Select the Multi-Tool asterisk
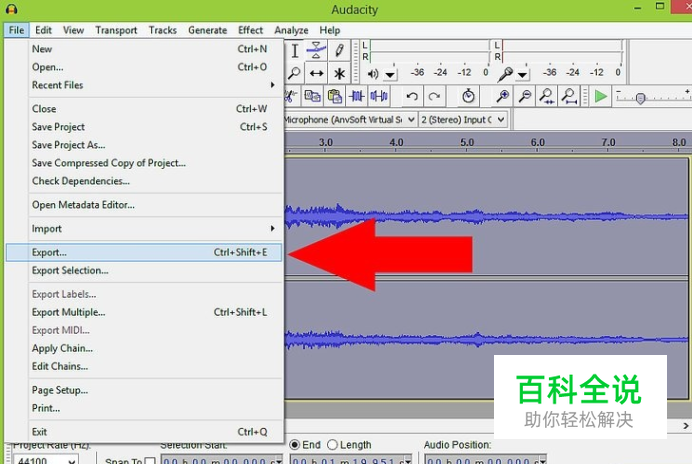 [x=339, y=73]
